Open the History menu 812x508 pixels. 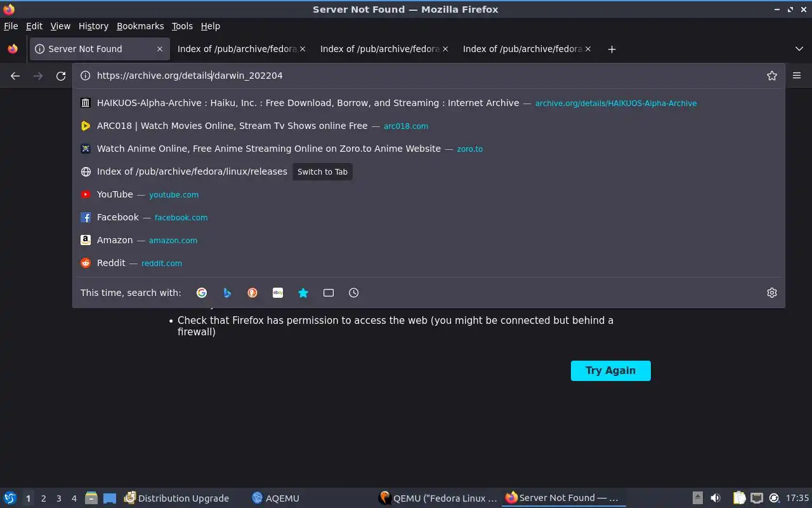tap(93, 26)
